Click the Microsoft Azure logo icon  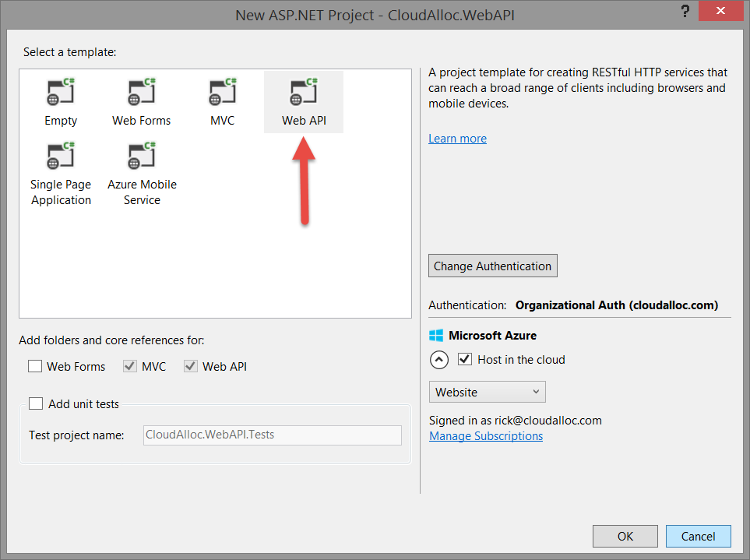pos(436,336)
